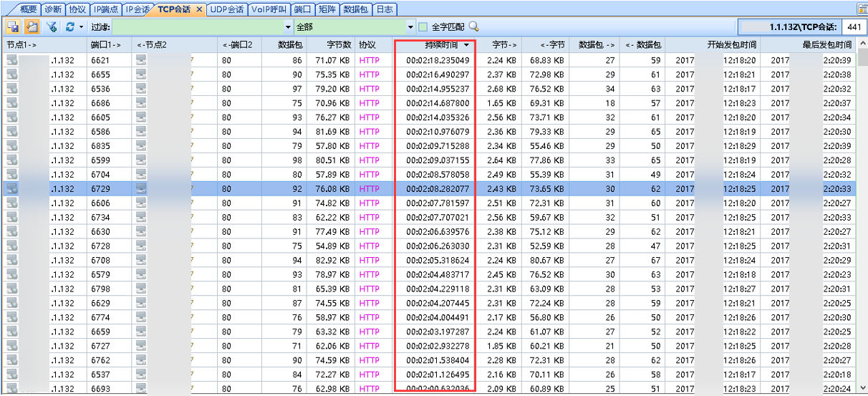Switch to the 数据包 tab
Screen dimensions: 868x396
coord(356,9)
